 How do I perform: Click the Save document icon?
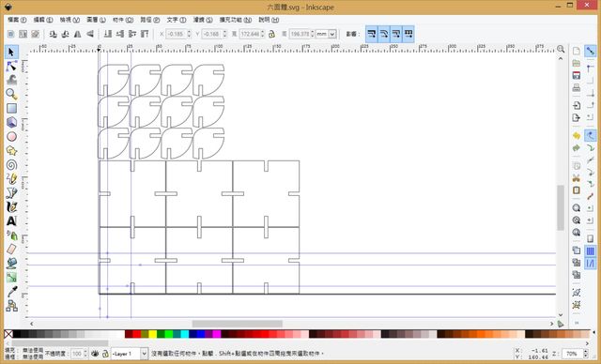(x=576, y=75)
